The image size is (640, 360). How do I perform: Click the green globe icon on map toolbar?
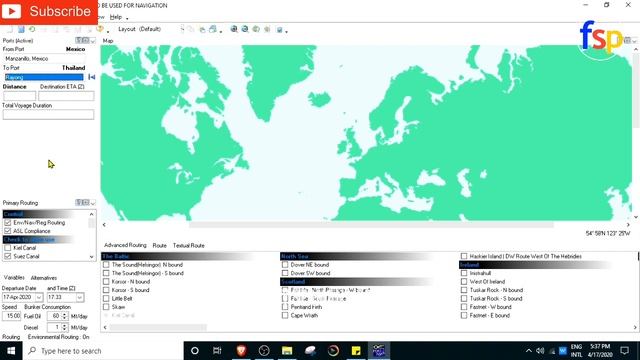click(256, 29)
